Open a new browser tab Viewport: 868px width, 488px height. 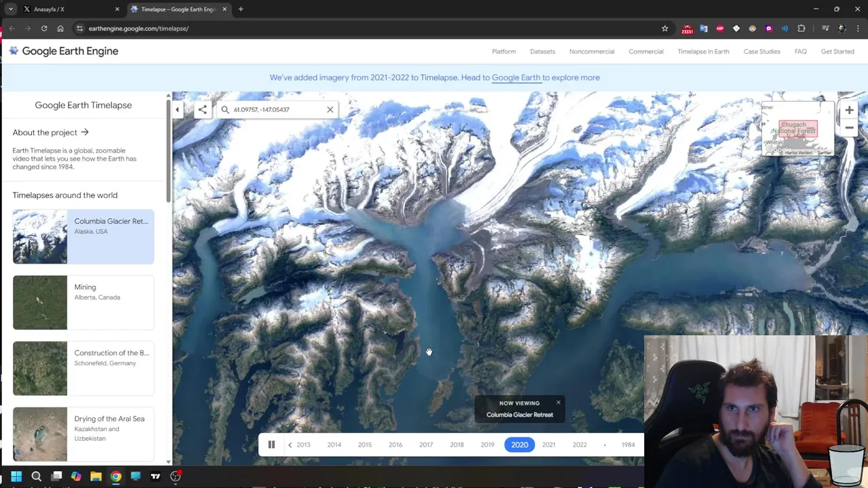[x=241, y=9]
